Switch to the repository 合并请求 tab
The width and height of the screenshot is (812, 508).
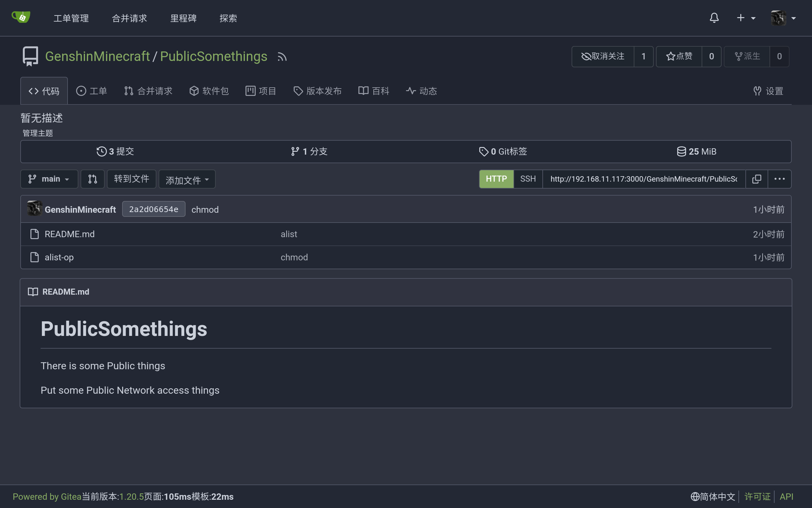pos(148,91)
